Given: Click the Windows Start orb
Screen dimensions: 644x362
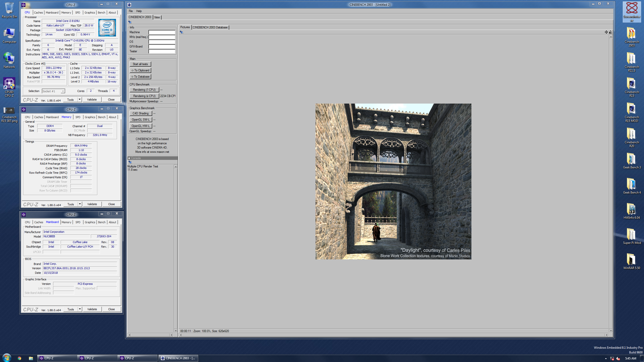Looking at the screenshot, I should click(x=7, y=358).
